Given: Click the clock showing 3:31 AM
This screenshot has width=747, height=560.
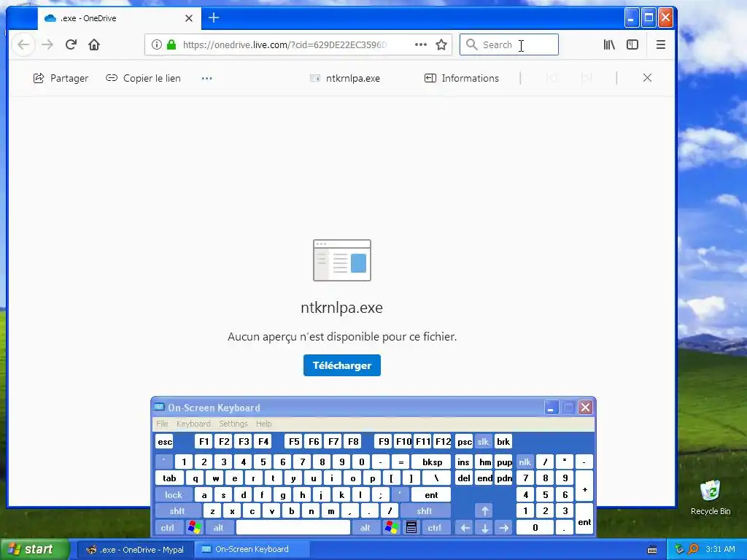Looking at the screenshot, I should [720, 549].
